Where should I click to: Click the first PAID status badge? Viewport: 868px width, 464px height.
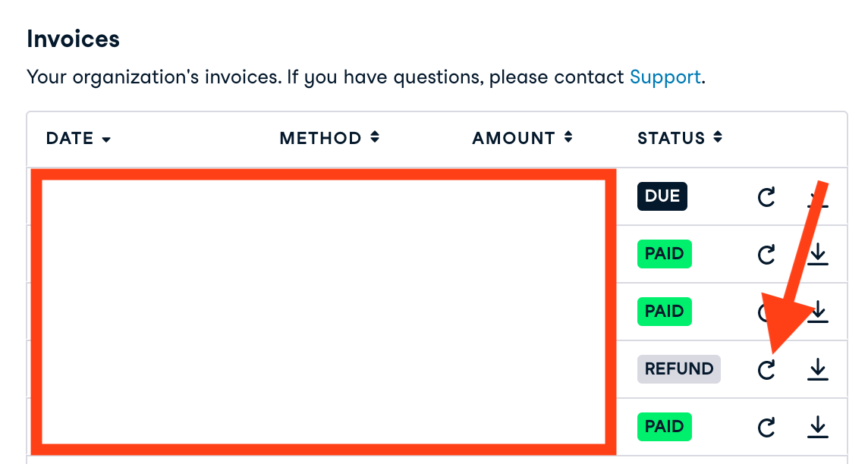[664, 254]
